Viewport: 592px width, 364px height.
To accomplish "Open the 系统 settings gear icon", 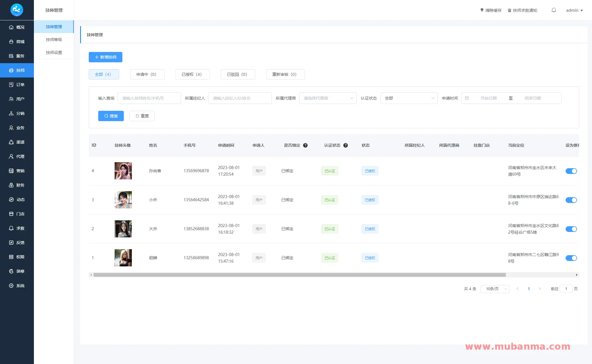I will pyautogui.click(x=11, y=286).
